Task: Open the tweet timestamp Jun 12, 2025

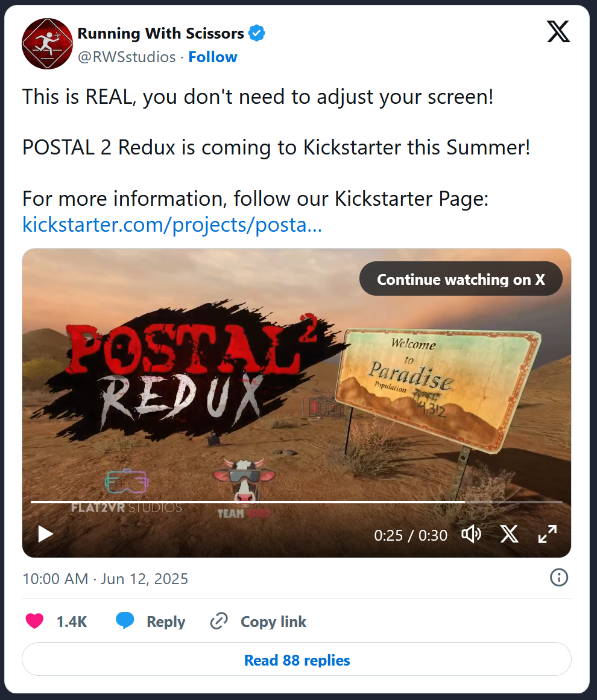Action: point(106,579)
